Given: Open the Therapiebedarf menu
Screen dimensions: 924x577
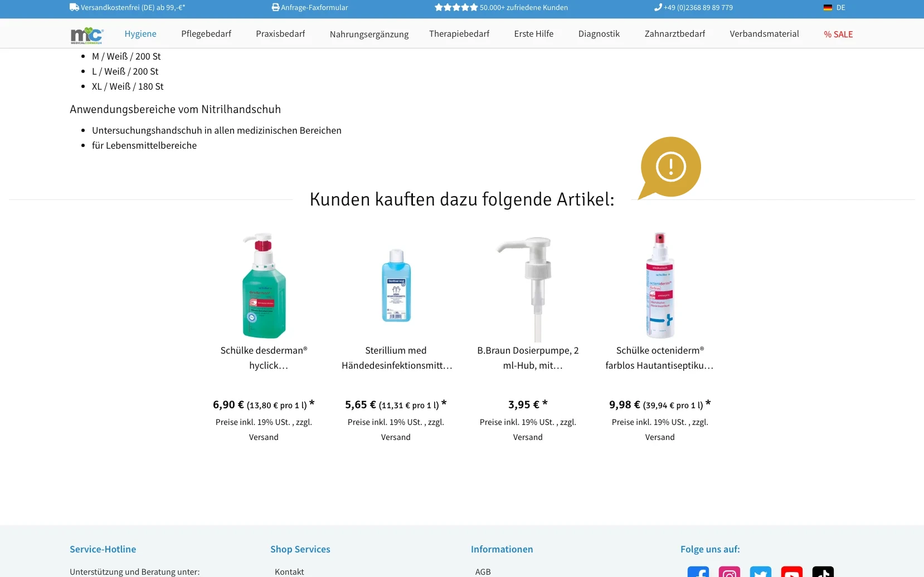Looking at the screenshot, I should pos(459,34).
